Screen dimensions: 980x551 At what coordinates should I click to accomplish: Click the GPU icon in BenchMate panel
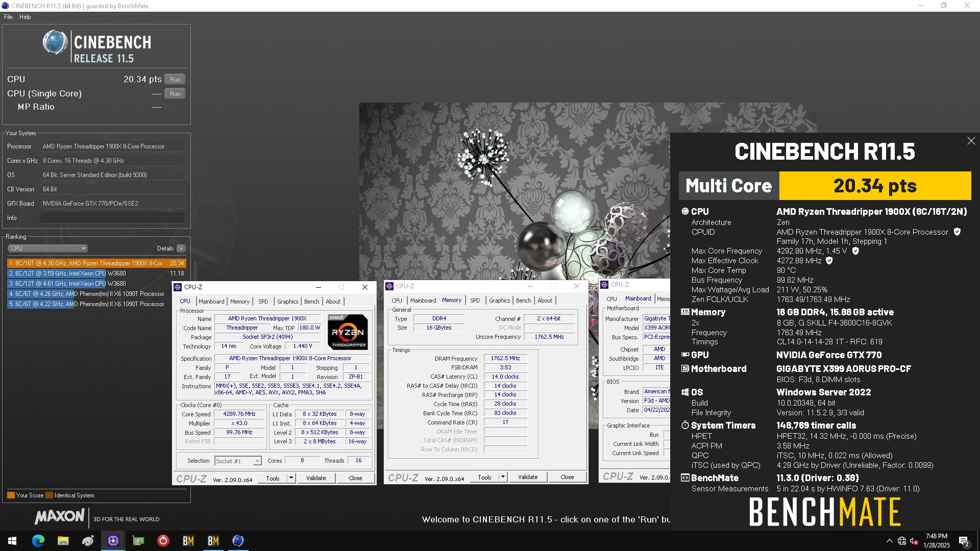point(685,355)
